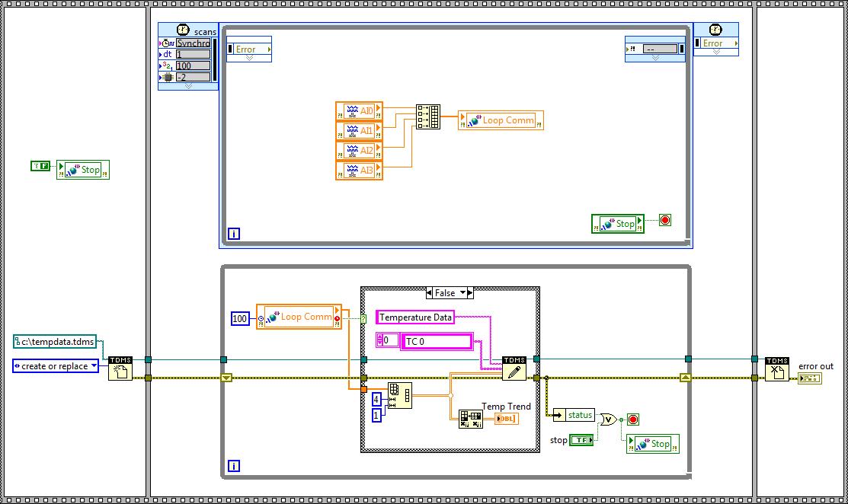The image size is (848, 504).
Task: Click the Build Array node wired to Temp Trend
Action: tap(470, 419)
